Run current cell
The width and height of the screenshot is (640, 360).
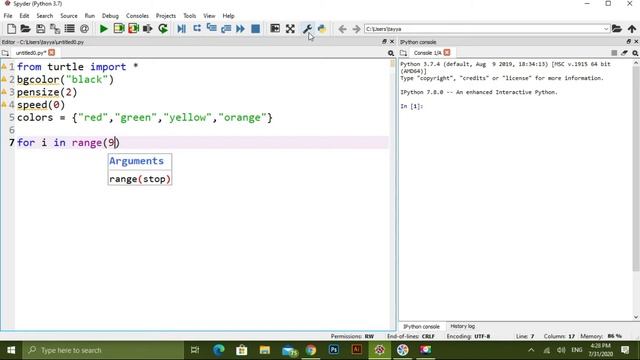(x=119, y=29)
